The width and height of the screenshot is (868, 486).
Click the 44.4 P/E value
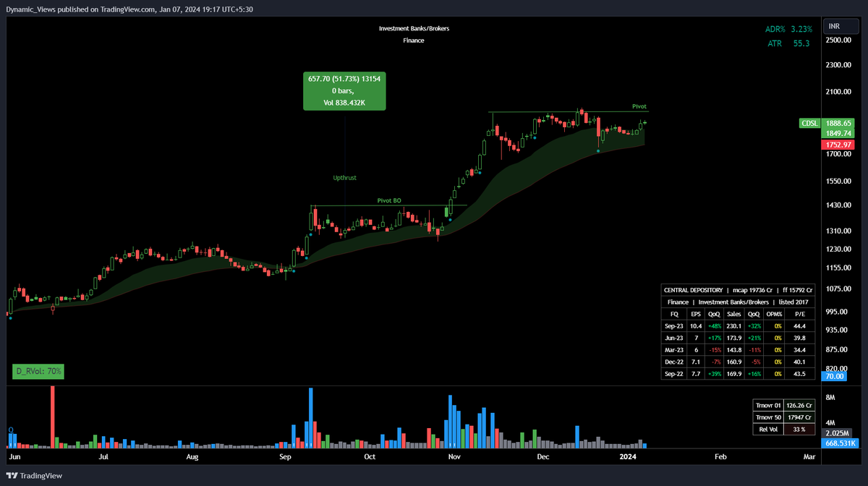pyautogui.click(x=800, y=326)
